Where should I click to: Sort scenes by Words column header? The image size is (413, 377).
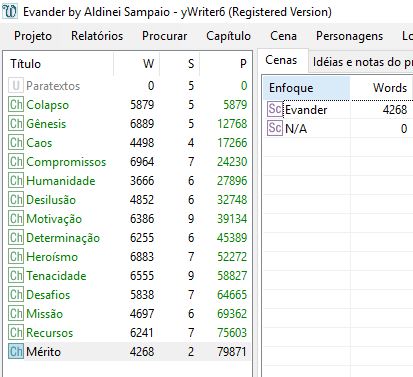click(382, 88)
